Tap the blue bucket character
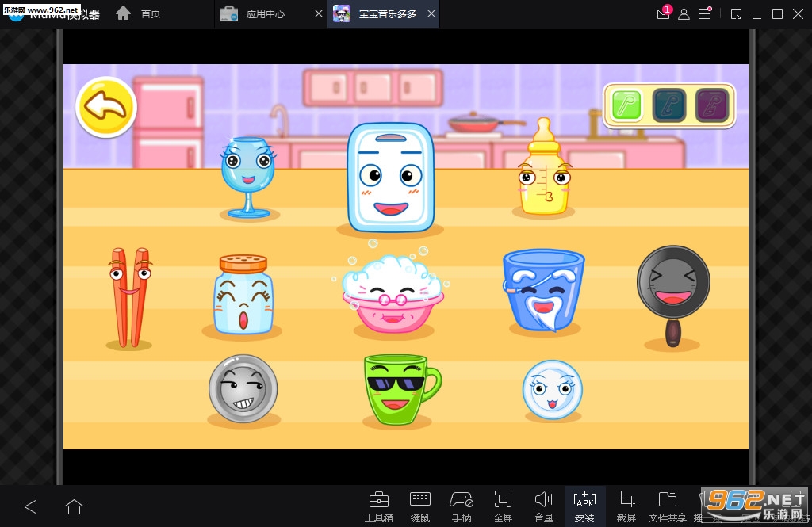 (x=544, y=290)
